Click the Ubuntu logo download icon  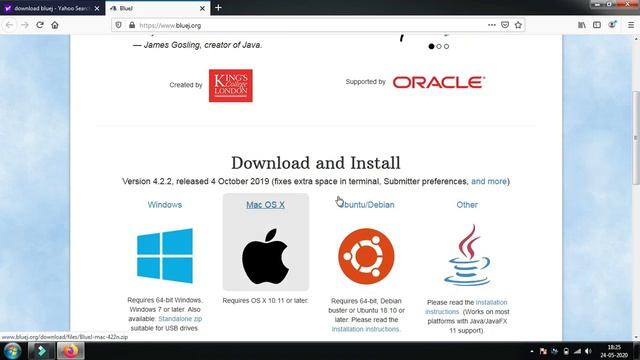click(366, 256)
